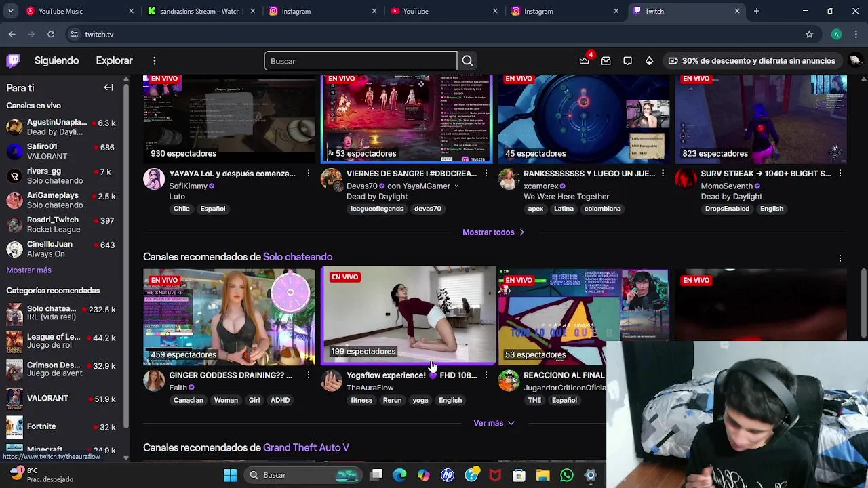Open options menu for Devas70 stream

[486, 174]
